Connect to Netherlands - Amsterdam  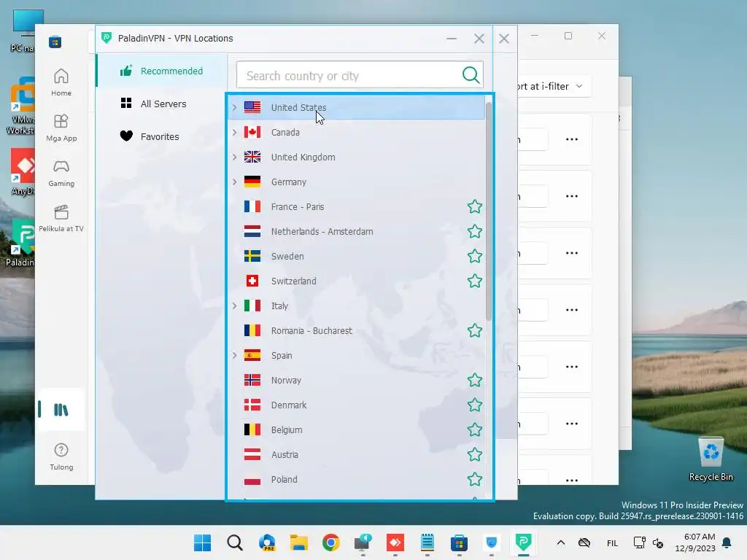point(356,231)
